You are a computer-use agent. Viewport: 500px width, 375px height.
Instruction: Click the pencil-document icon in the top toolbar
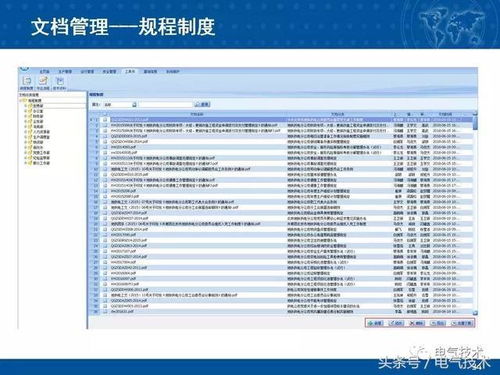pos(43,81)
